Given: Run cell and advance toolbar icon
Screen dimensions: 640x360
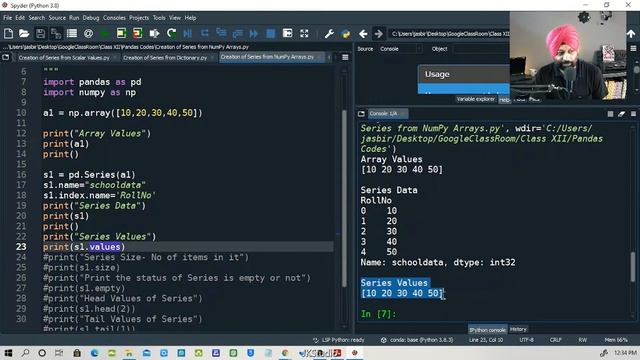Looking at the screenshot, I should [x=138, y=33].
